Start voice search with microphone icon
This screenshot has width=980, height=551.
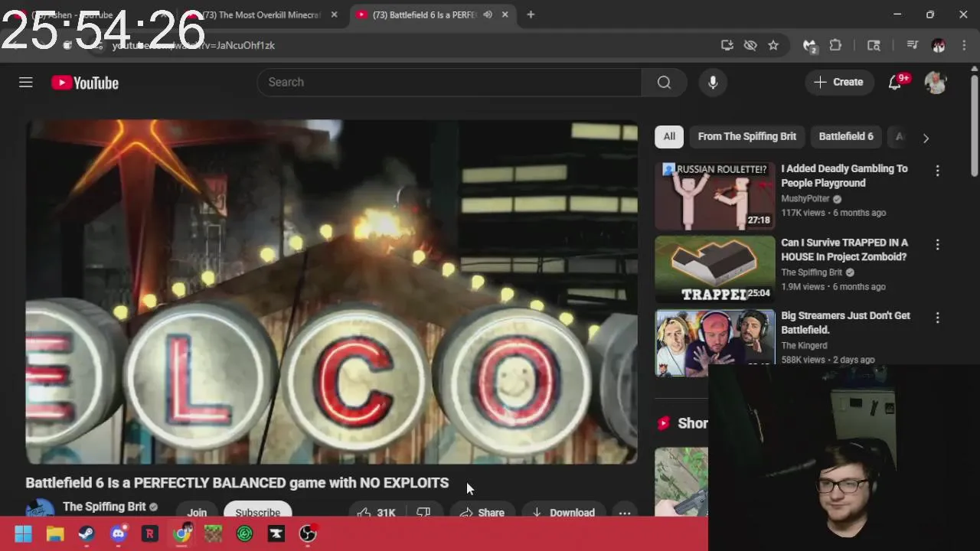tap(713, 83)
